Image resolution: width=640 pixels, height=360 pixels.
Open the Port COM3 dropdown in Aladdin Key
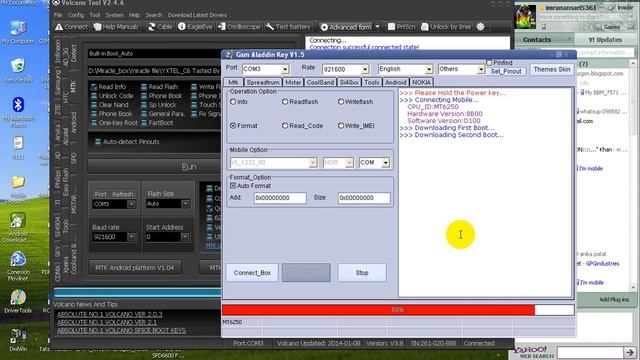click(285, 69)
